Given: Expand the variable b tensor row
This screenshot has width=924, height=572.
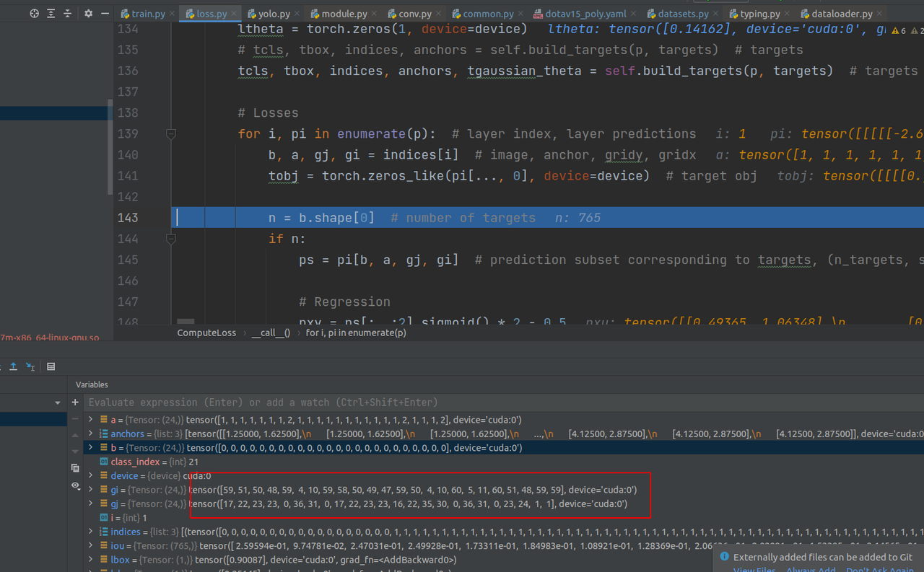Looking at the screenshot, I should [x=90, y=448].
